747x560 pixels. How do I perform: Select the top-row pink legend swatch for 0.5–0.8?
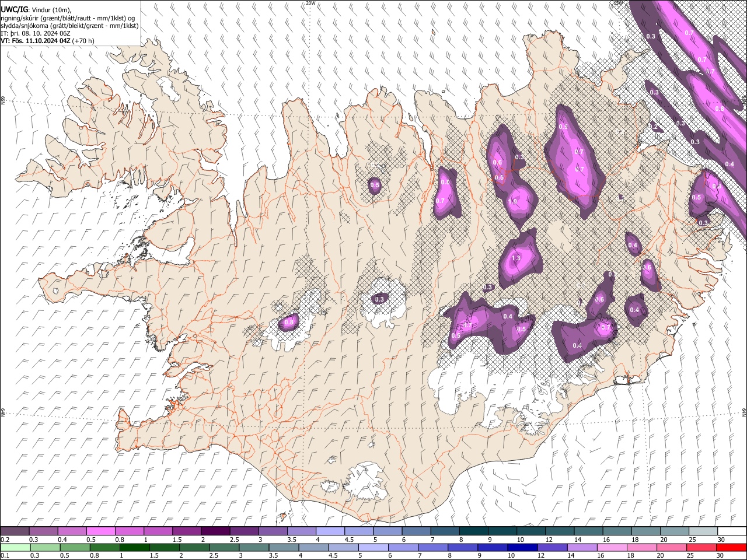coord(101,531)
